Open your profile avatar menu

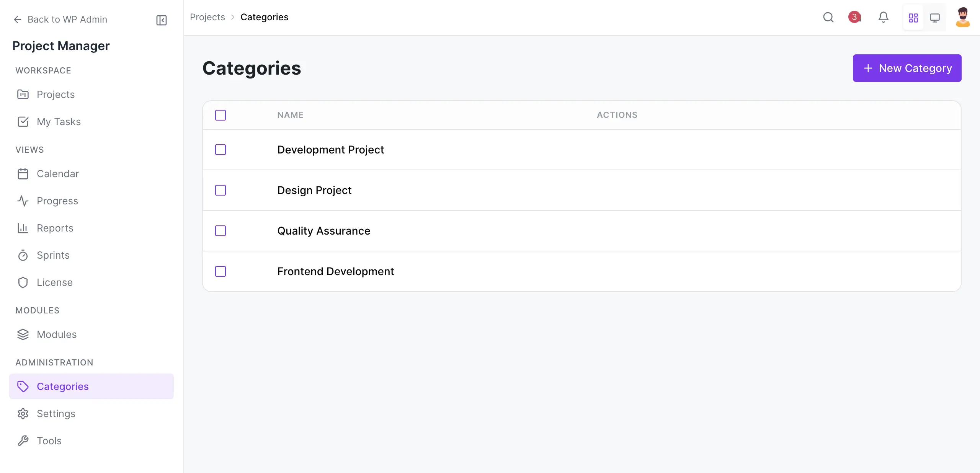click(963, 17)
